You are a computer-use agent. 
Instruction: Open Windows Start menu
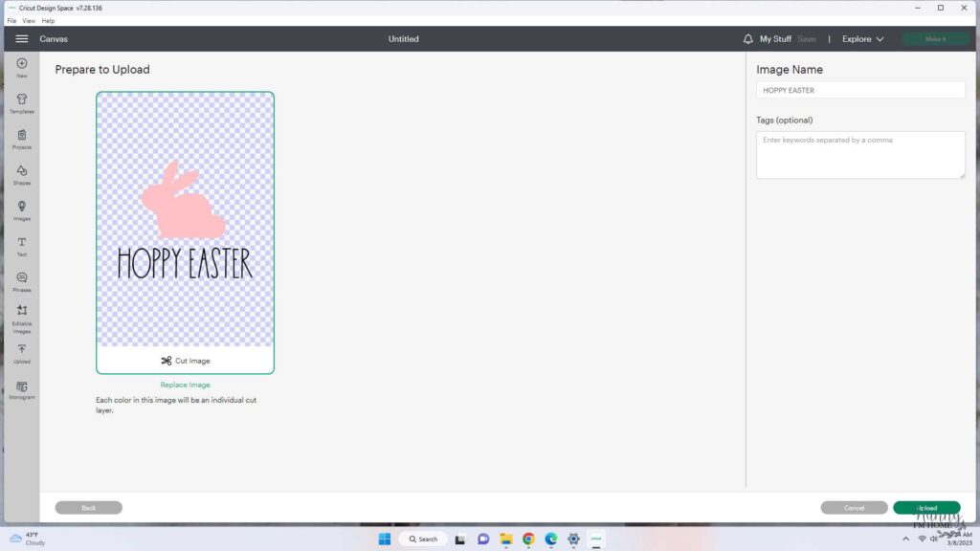click(385, 539)
